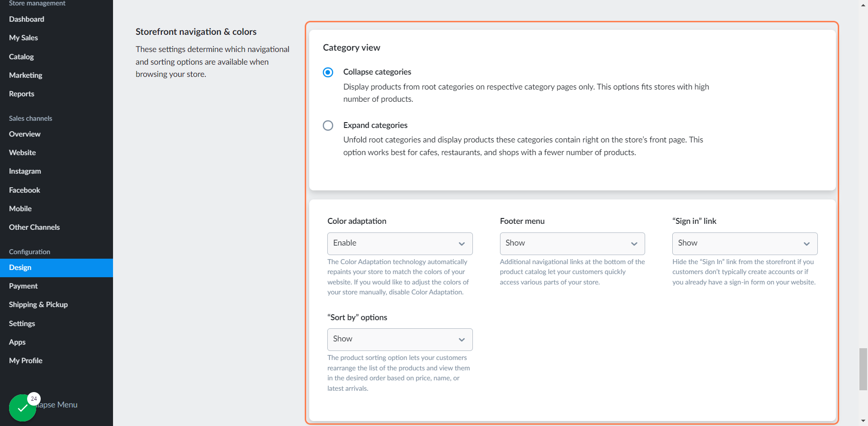Open My Profile page
868x426 pixels.
26,360
